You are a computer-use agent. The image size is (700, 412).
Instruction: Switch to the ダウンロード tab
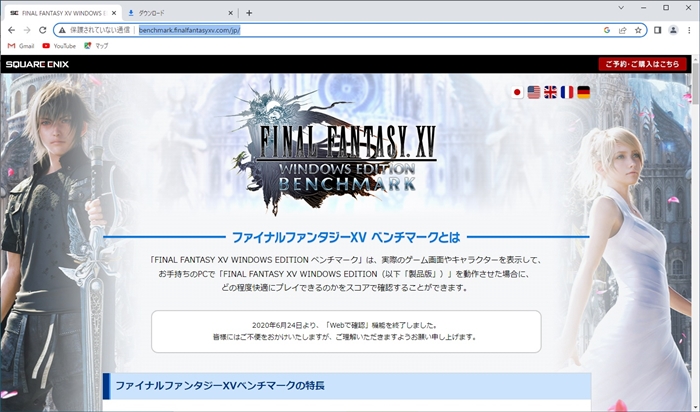(179, 13)
